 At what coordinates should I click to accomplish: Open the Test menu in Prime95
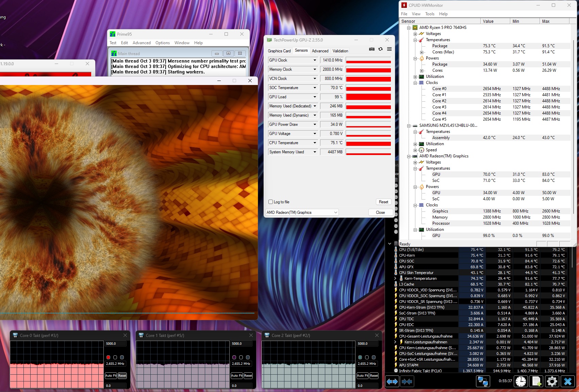click(x=113, y=43)
